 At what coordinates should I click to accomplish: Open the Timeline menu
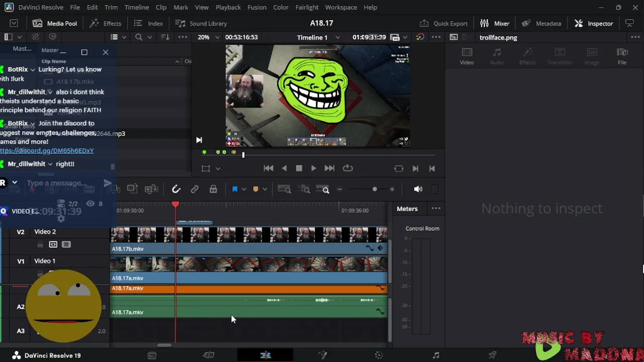point(136,8)
